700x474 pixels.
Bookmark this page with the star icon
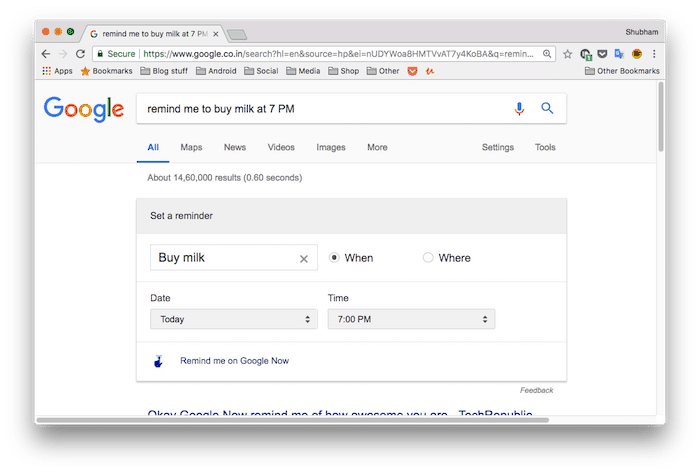click(x=567, y=54)
